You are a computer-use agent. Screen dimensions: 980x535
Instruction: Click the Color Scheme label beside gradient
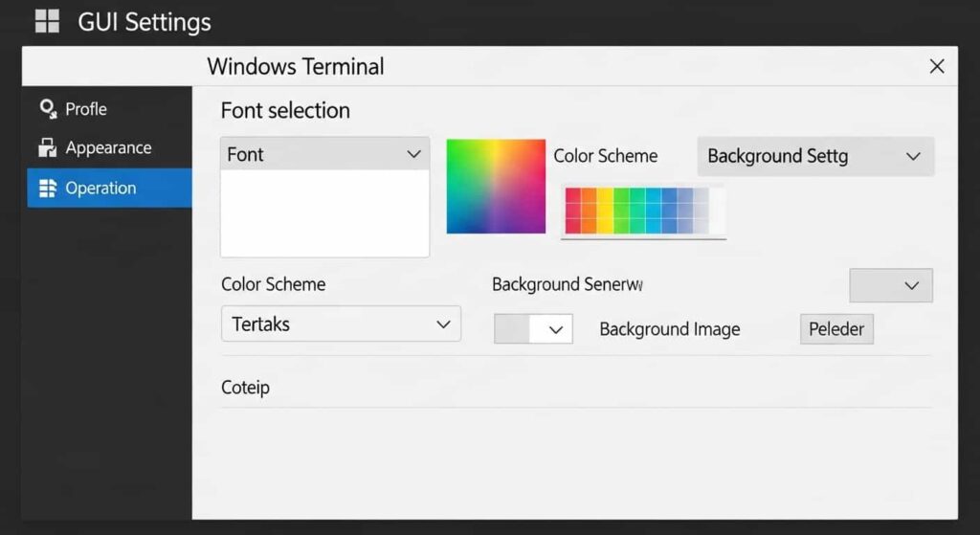[x=606, y=156]
